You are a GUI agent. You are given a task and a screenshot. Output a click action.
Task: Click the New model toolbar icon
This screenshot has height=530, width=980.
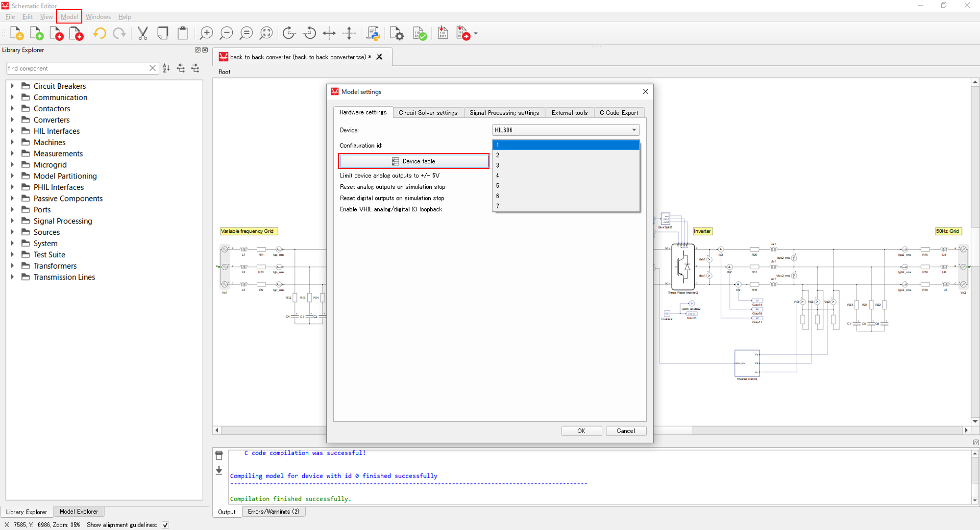(x=16, y=33)
